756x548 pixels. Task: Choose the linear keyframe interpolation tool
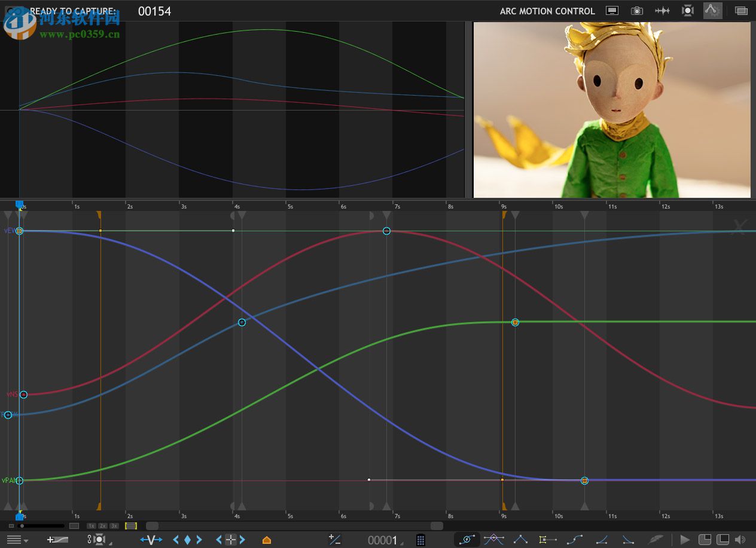(x=520, y=540)
